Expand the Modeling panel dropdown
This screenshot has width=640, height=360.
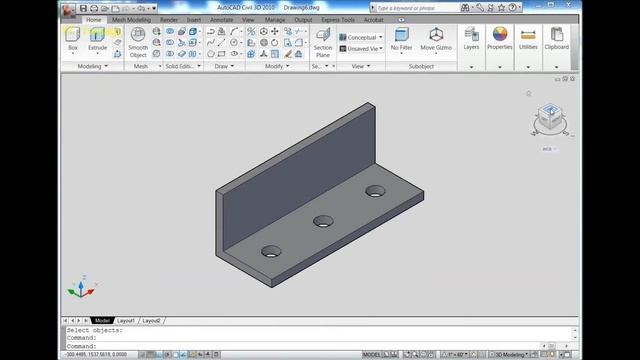tap(106, 66)
